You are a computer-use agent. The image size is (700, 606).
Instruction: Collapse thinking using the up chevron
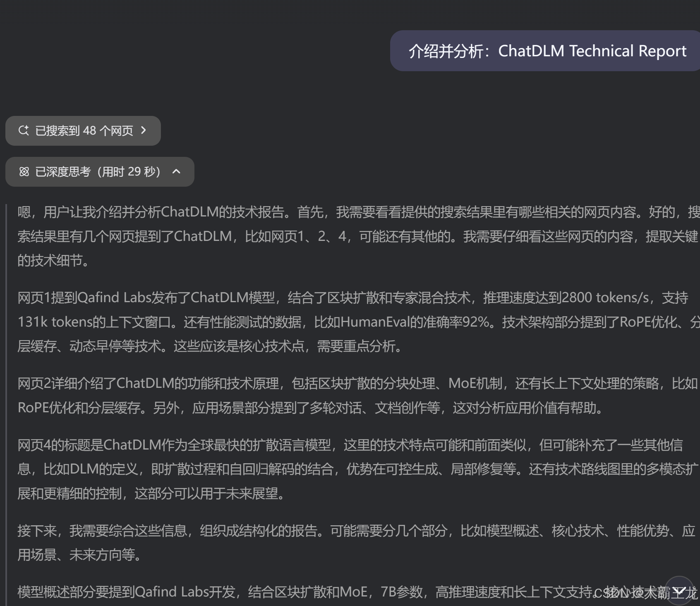click(176, 171)
